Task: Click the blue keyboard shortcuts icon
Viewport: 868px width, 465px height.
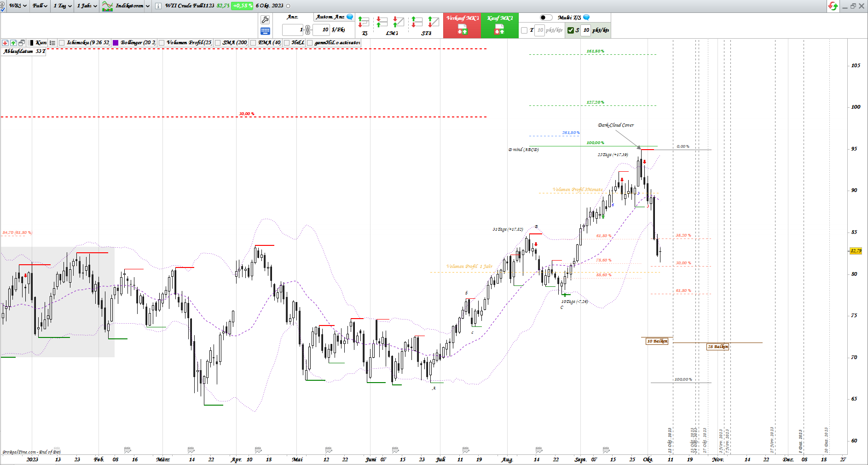Action: (265, 31)
